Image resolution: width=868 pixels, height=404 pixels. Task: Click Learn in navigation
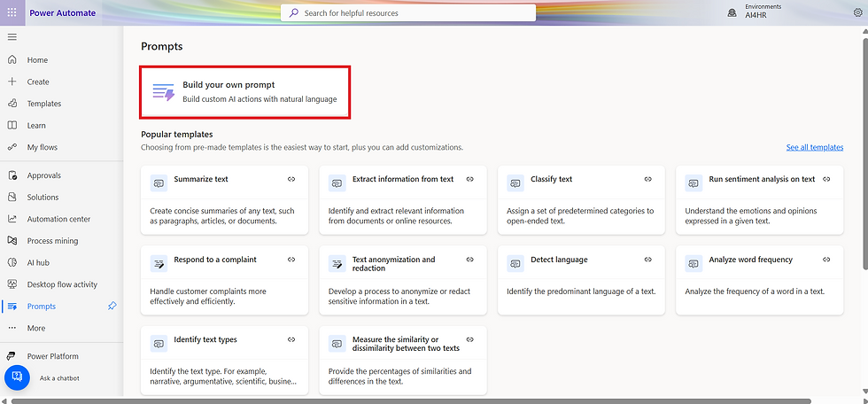coord(61,125)
